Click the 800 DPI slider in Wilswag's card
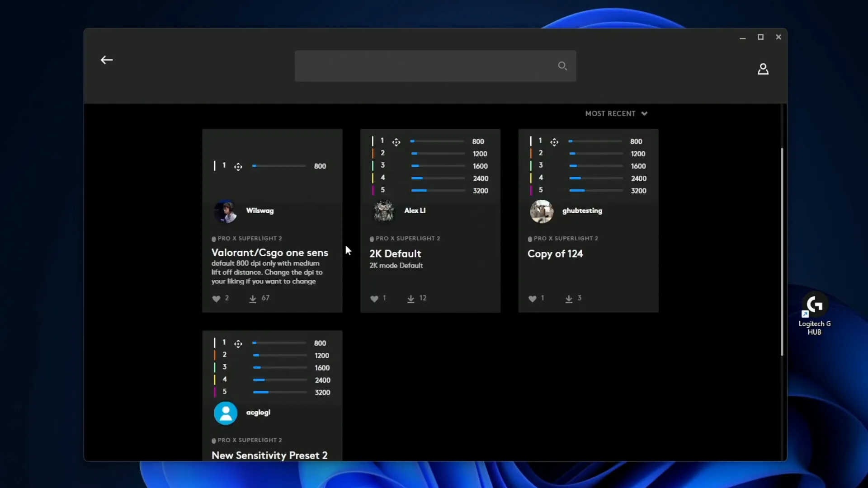Image resolution: width=868 pixels, height=488 pixels. click(x=279, y=166)
